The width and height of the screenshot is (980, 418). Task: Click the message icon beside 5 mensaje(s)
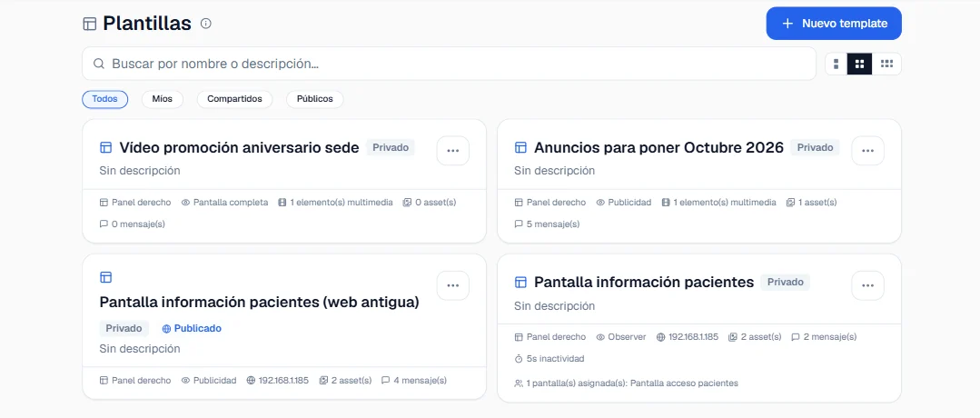tap(519, 224)
